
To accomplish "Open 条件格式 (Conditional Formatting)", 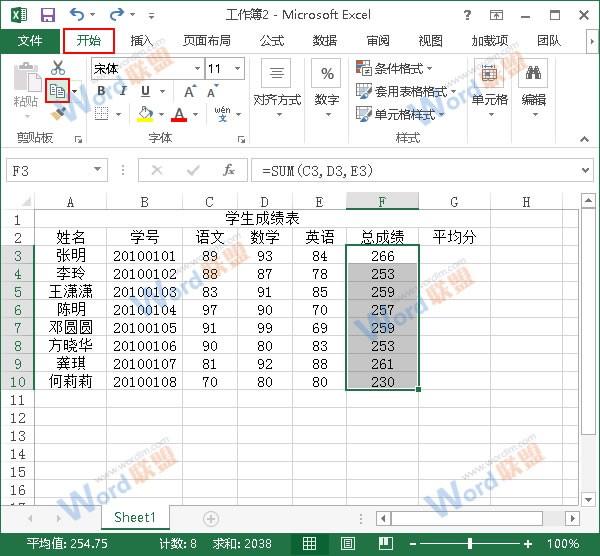I will coord(394,68).
